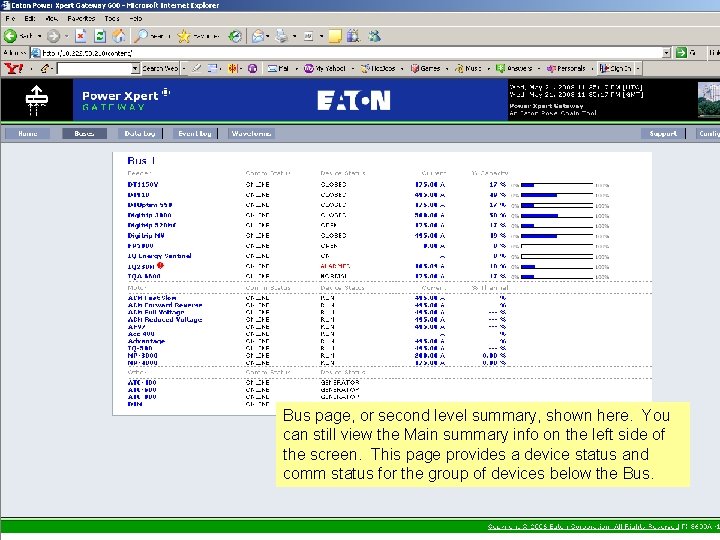Click the Edit page icon in toolbar
Image resolution: width=720 pixels, height=540 pixels.
tap(309, 36)
